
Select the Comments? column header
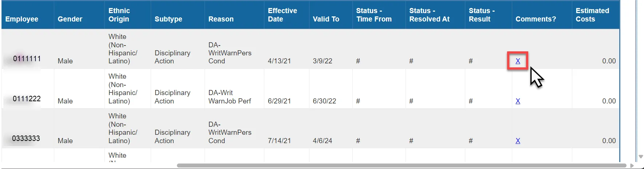(x=536, y=19)
